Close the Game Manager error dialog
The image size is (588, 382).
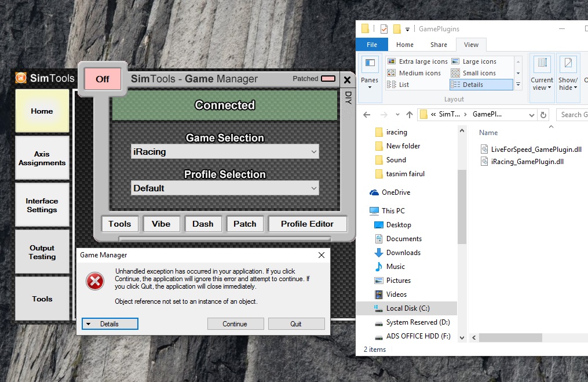pos(322,255)
